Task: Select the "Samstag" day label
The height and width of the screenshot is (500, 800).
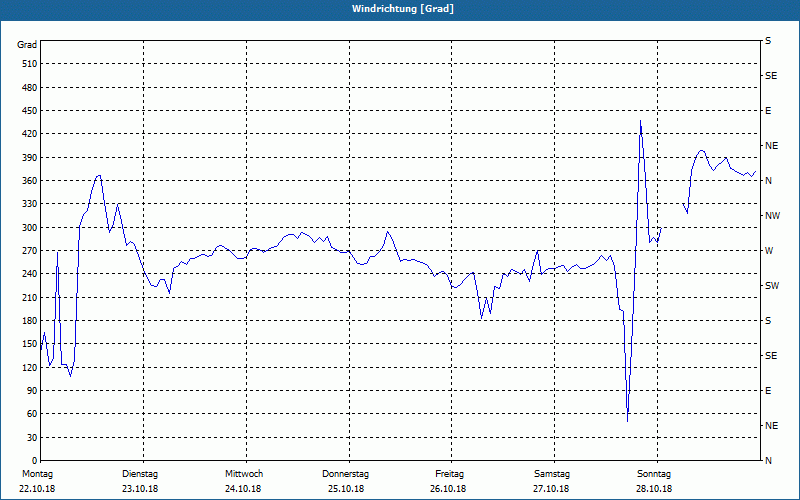Action: [x=552, y=474]
